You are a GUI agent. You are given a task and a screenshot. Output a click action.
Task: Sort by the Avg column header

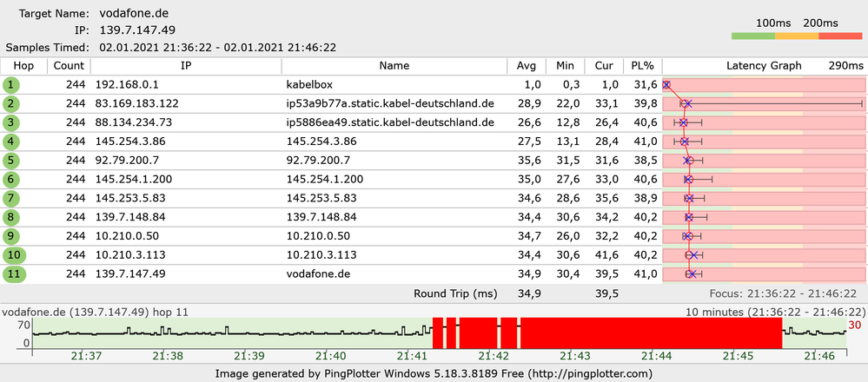point(527,66)
